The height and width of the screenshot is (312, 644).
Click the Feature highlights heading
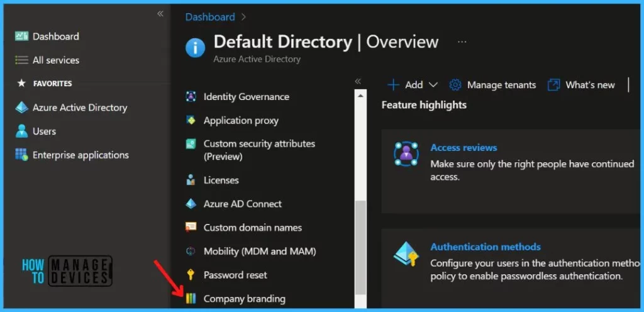[x=424, y=105]
